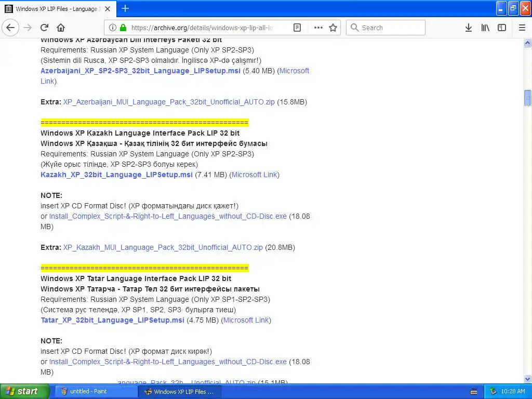Open the Windows Start menu
Viewport: 532px width, 399px height.
point(24,391)
